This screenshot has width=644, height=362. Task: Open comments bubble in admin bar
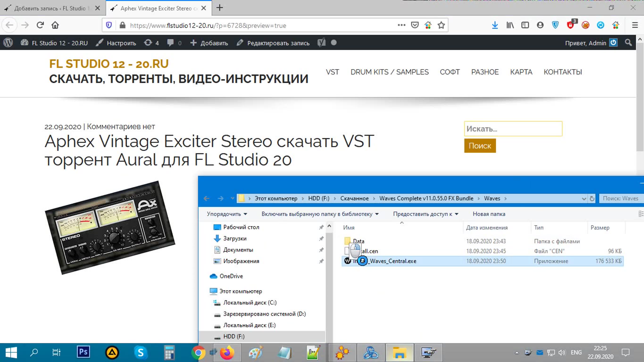click(x=174, y=43)
